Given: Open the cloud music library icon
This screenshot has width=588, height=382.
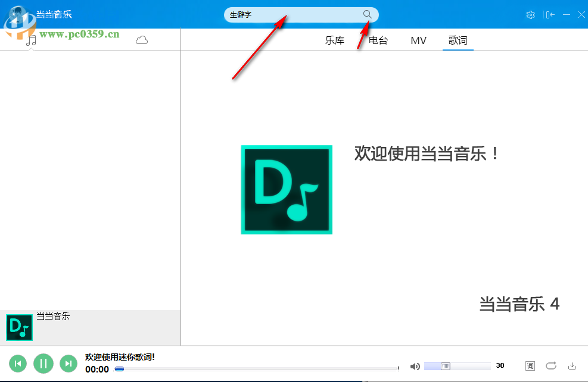Looking at the screenshot, I should [x=141, y=39].
